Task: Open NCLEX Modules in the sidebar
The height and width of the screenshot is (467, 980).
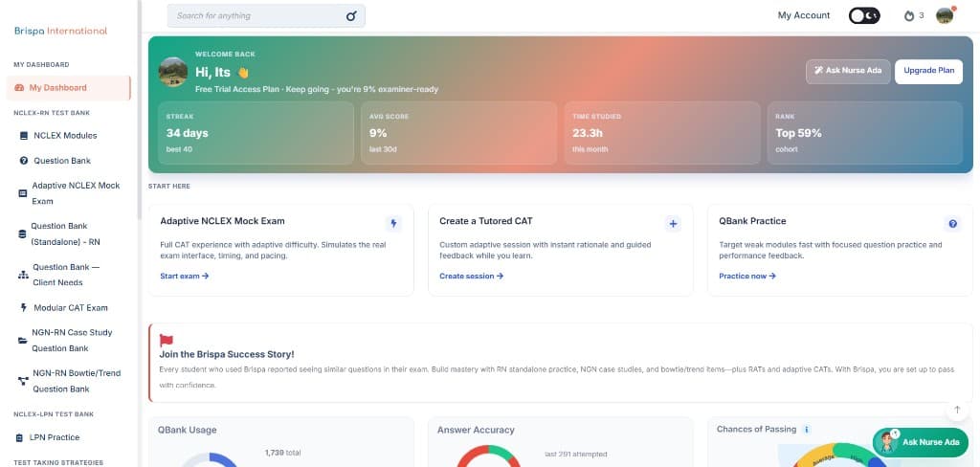Action: pyautogui.click(x=66, y=136)
